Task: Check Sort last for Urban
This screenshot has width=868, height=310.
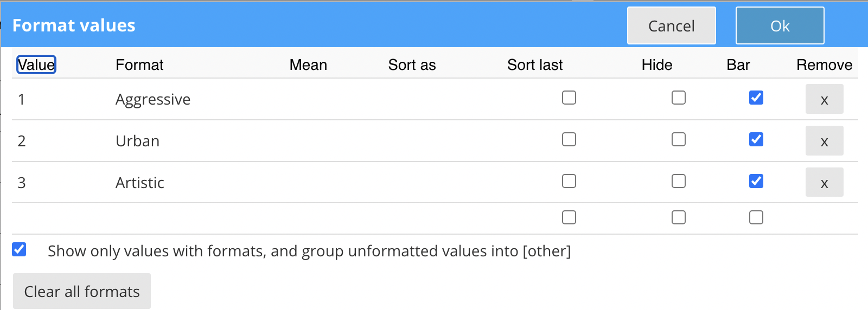Action: [x=569, y=139]
